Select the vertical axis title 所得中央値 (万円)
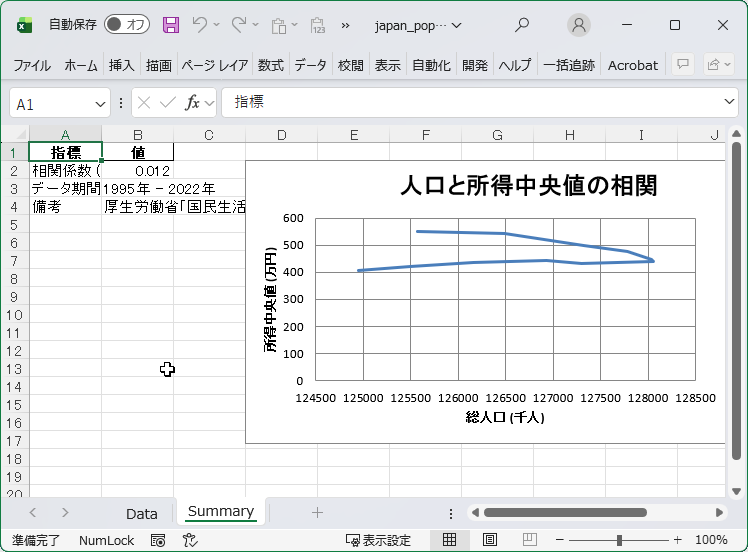Image resolution: width=748 pixels, height=552 pixels. [x=270, y=300]
